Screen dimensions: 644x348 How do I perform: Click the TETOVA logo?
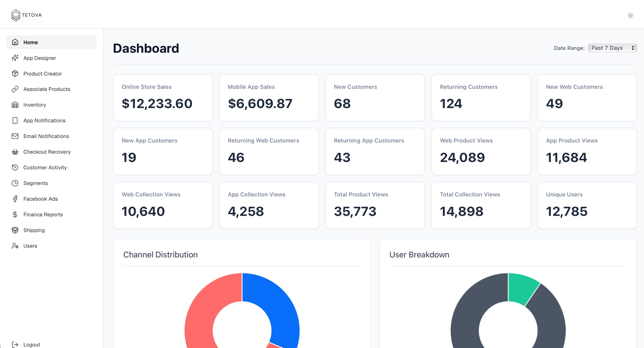coord(26,15)
